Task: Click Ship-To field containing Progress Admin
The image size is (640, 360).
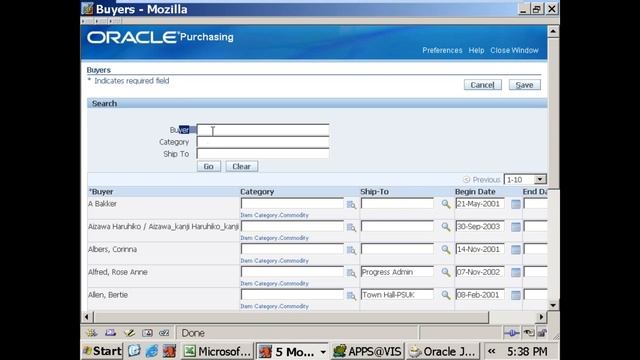Action: (x=397, y=272)
